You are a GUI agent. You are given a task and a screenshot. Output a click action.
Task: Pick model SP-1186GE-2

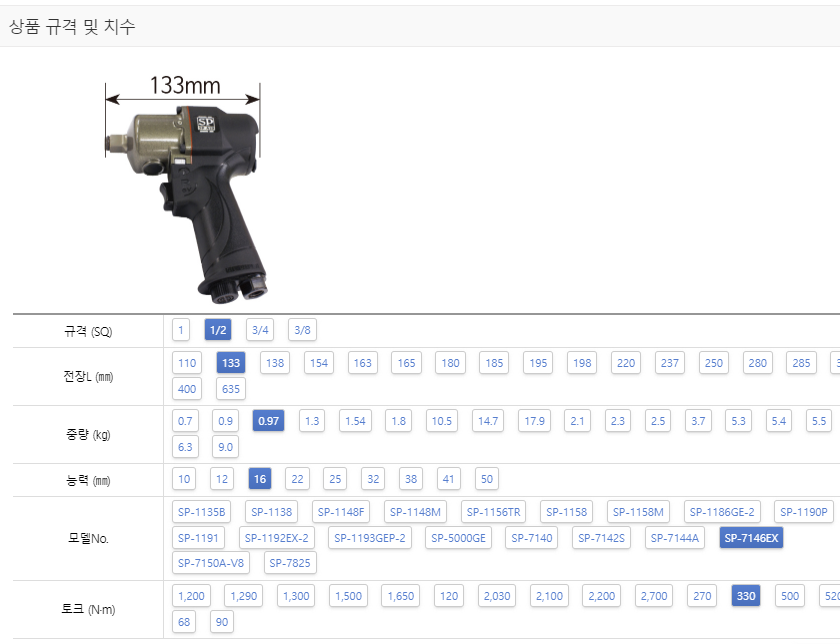722,512
